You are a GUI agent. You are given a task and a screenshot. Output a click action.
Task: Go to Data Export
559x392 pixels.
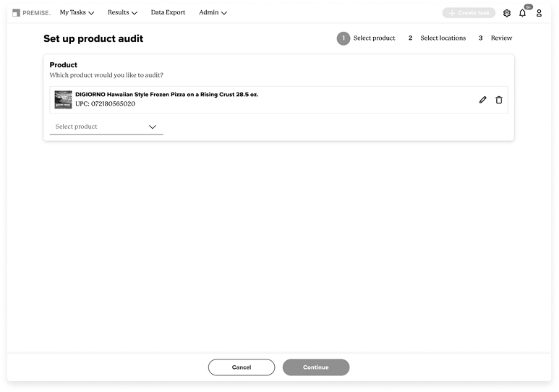[168, 12]
